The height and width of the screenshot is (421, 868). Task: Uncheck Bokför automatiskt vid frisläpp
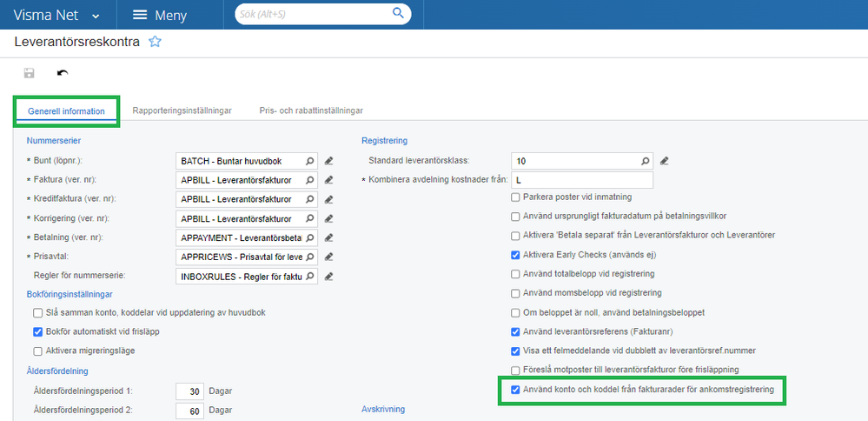[37, 331]
